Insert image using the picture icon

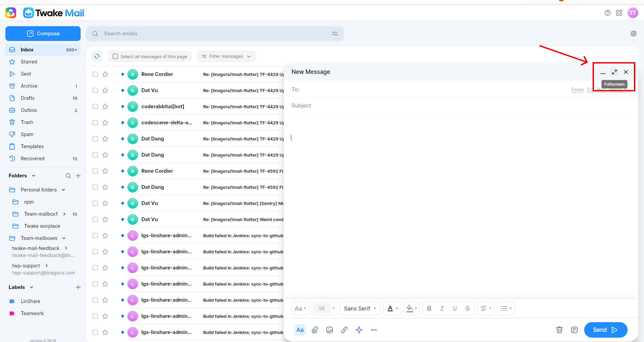(x=330, y=330)
